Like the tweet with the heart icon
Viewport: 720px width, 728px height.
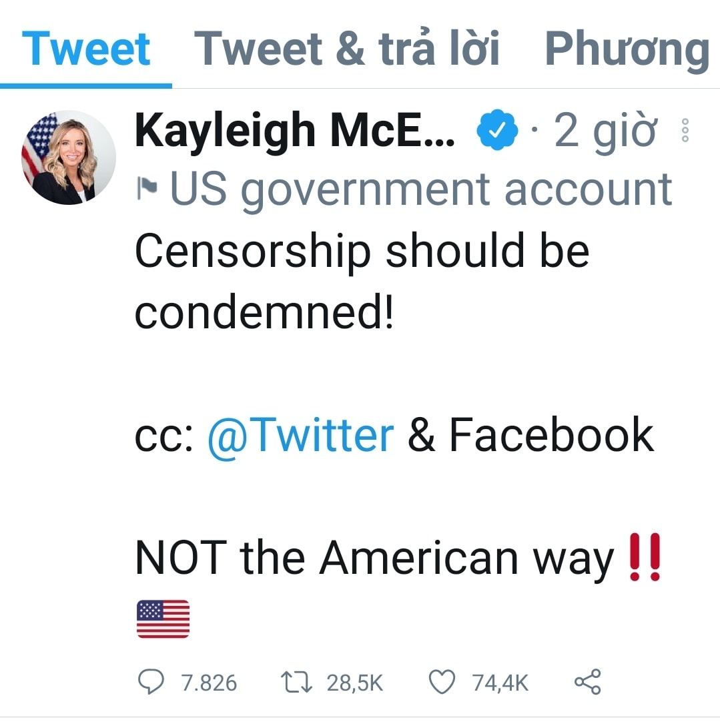(442, 681)
